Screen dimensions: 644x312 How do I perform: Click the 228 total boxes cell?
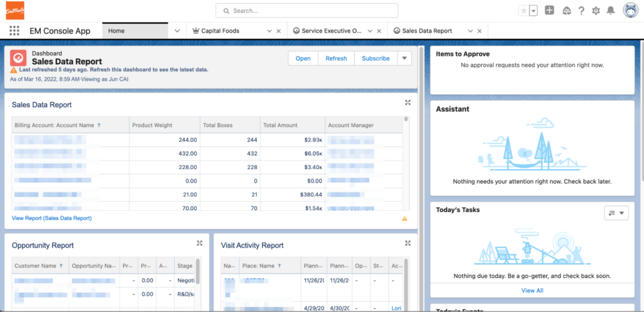click(230, 167)
